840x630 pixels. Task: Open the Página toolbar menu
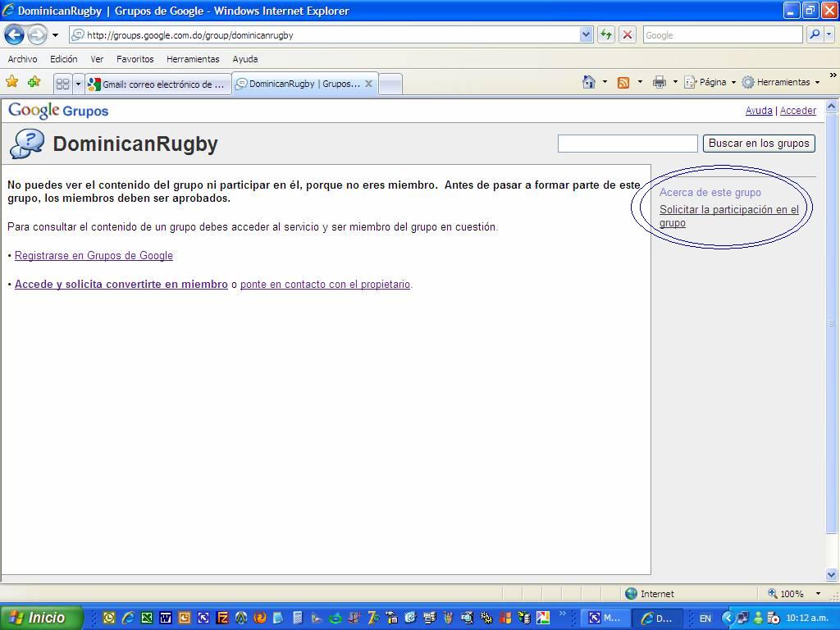pos(710,82)
